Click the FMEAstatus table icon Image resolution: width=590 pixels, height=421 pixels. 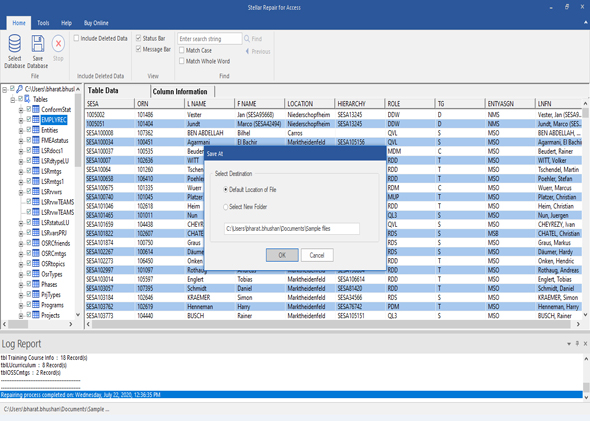[x=36, y=140]
